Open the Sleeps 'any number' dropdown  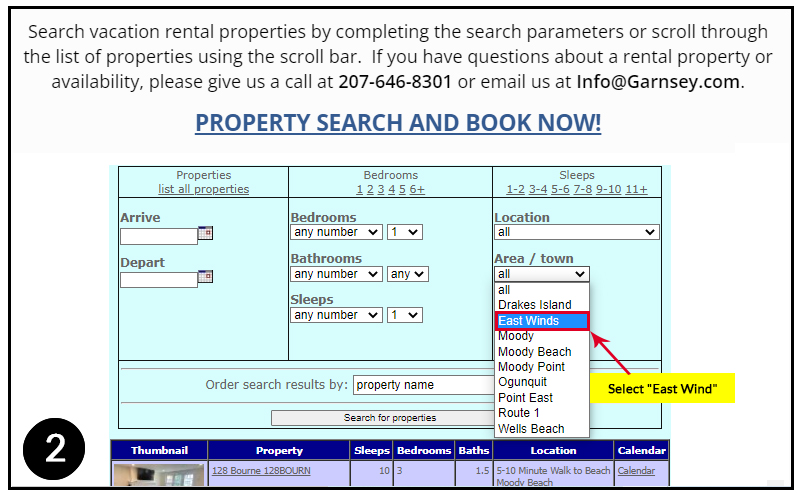coord(336,315)
